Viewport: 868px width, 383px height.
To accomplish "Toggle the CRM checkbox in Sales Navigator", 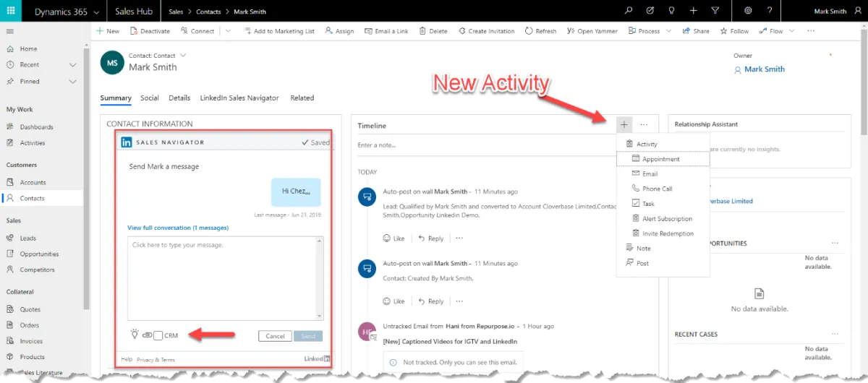I will pyautogui.click(x=158, y=335).
